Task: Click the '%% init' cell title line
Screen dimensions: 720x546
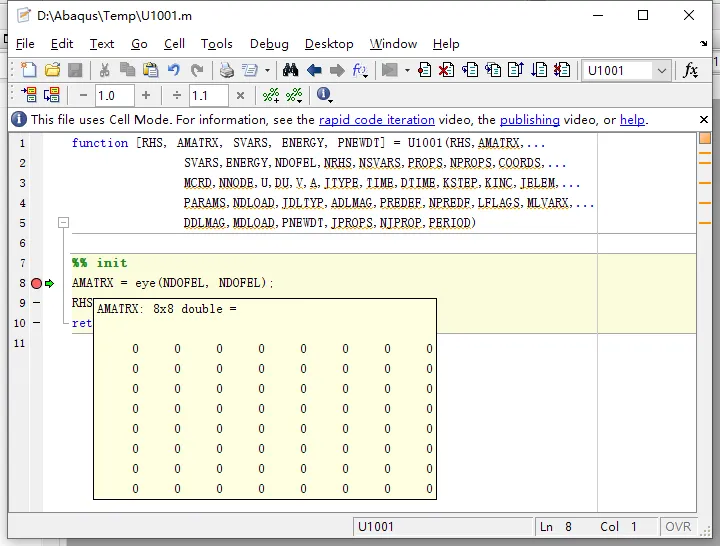Action: (100, 263)
